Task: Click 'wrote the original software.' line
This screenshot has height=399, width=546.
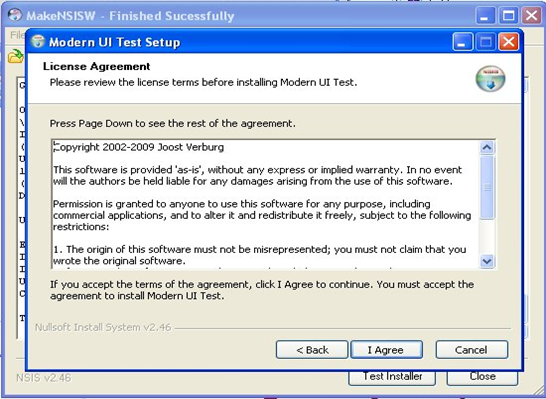Action: [x=119, y=261]
